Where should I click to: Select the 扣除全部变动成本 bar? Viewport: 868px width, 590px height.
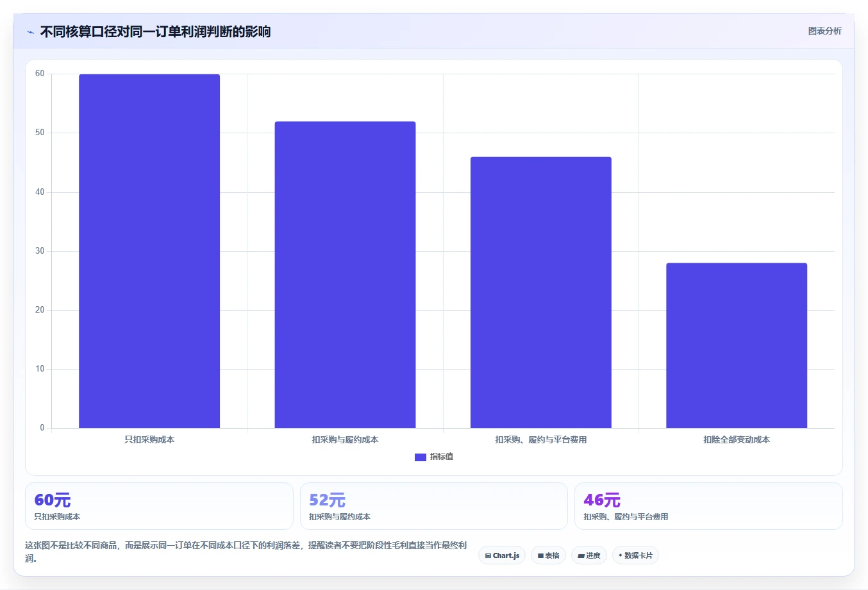(737, 345)
